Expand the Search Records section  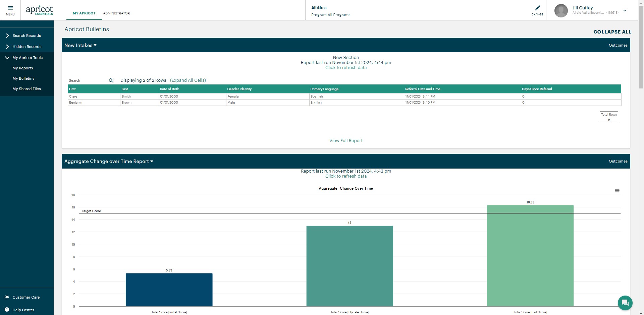click(x=27, y=36)
